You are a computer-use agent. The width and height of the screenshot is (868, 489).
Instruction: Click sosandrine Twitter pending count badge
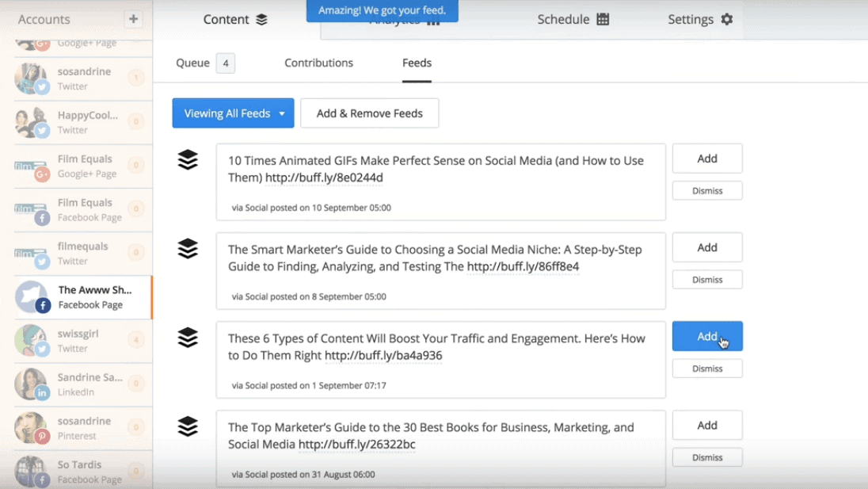(x=135, y=77)
